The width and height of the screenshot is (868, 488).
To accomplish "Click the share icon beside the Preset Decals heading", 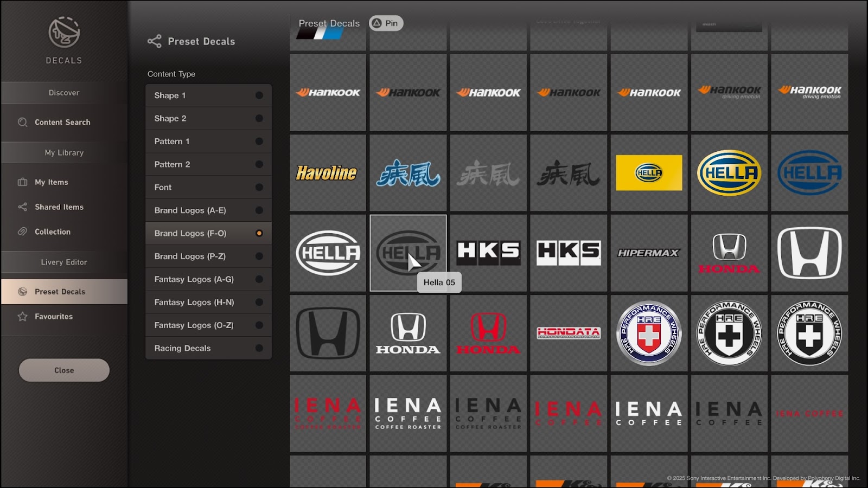I will coord(155,41).
